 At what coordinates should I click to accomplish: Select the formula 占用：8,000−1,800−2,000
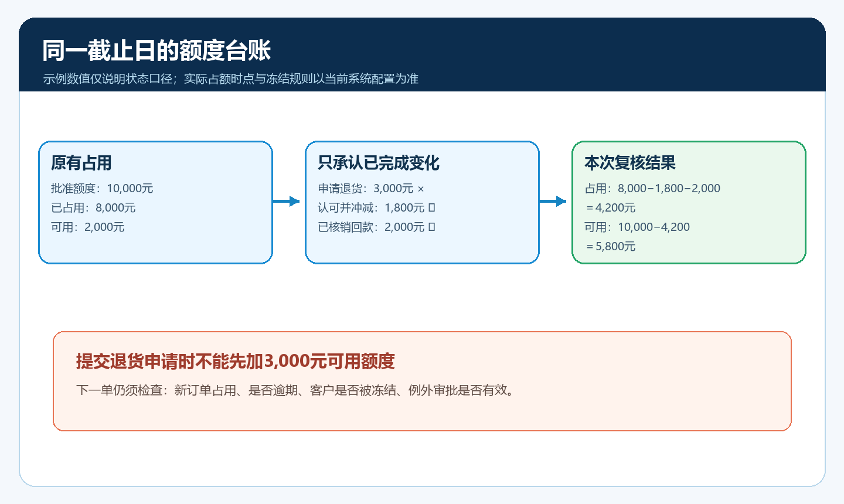[652, 188]
